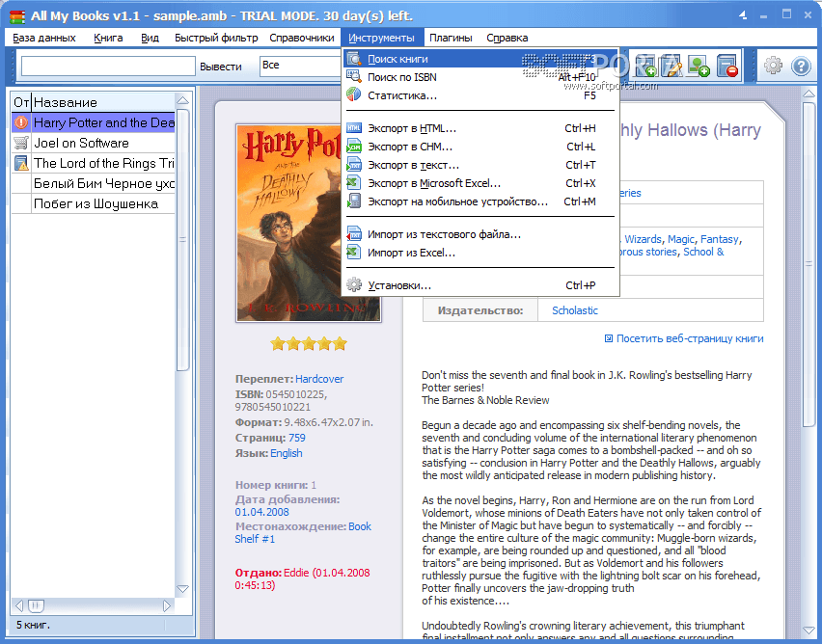This screenshot has height=644, width=822.
Task: Choose Экспорт в HTML… menu entry
Action: pos(480,128)
